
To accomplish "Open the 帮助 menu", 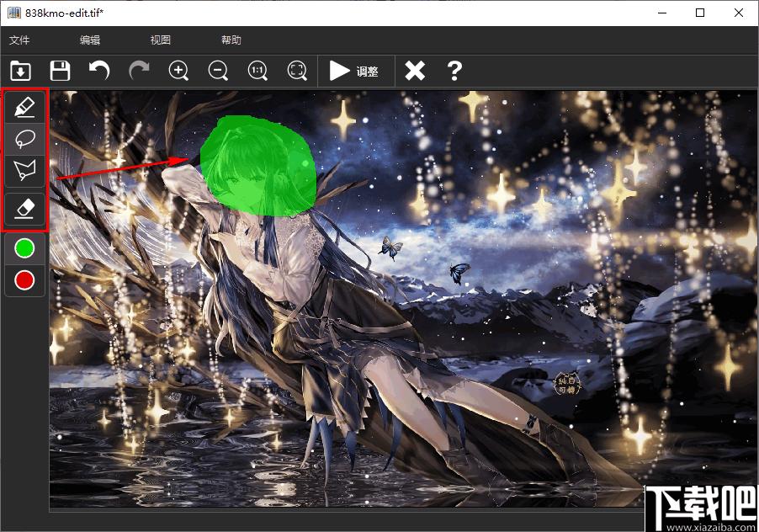I will [x=231, y=40].
